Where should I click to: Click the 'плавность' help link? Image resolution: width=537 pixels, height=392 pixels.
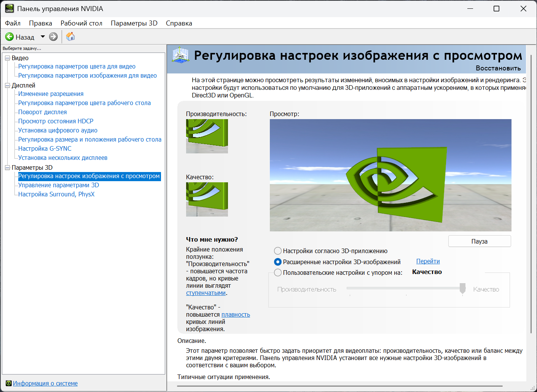[x=236, y=314]
